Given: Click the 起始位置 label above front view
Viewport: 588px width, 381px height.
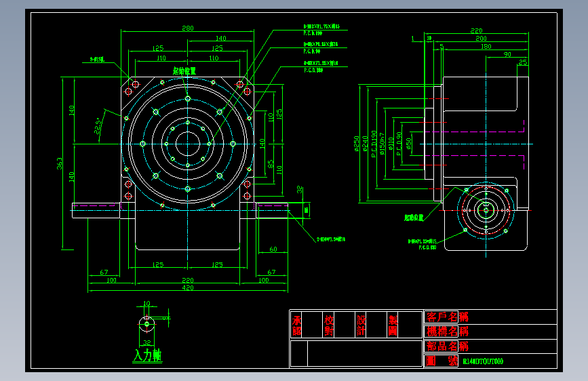Looking at the screenshot, I should click(x=184, y=71).
